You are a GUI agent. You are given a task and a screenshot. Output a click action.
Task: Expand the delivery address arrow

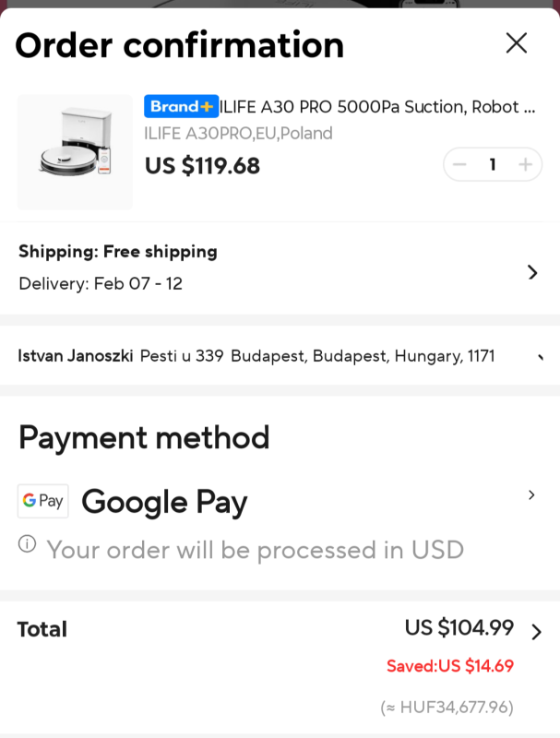pyautogui.click(x=541, y=357)
